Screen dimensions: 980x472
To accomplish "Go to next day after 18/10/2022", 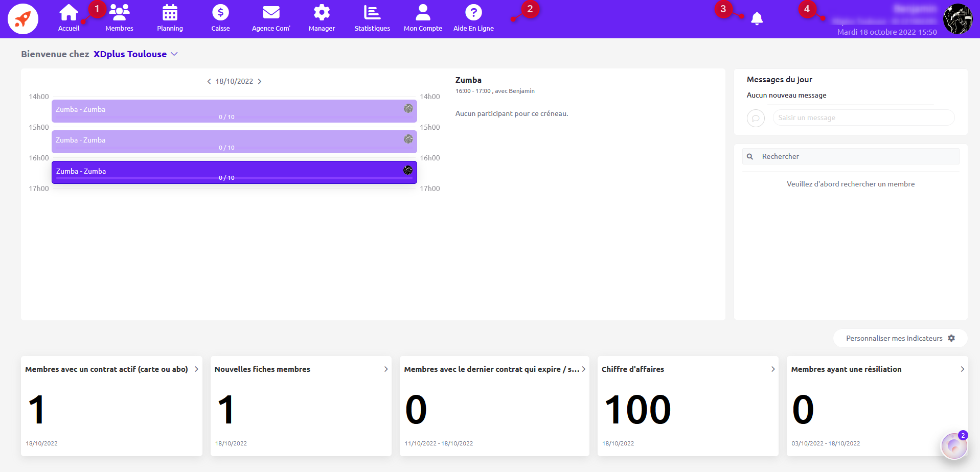I will [x=260, y=82].
